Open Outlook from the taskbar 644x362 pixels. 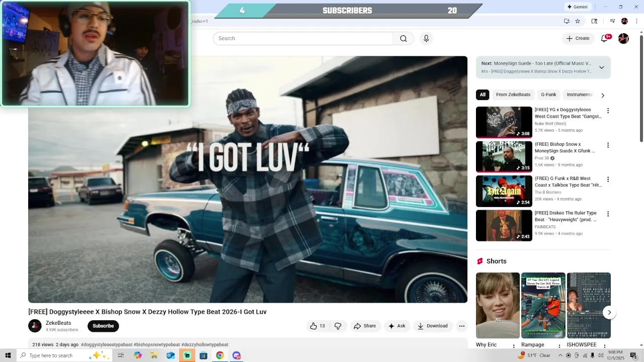pos(171,355)
